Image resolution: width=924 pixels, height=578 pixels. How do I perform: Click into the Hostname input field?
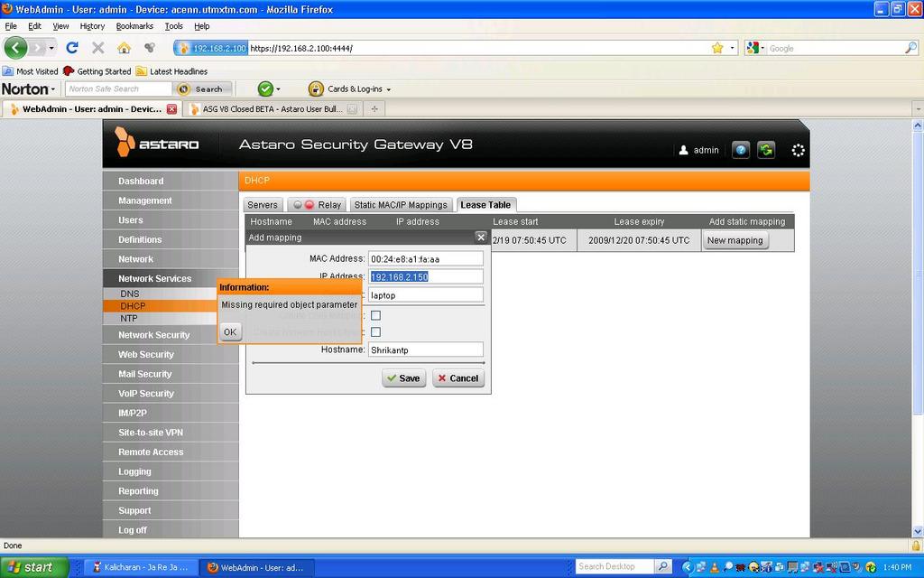coord(425,350)
